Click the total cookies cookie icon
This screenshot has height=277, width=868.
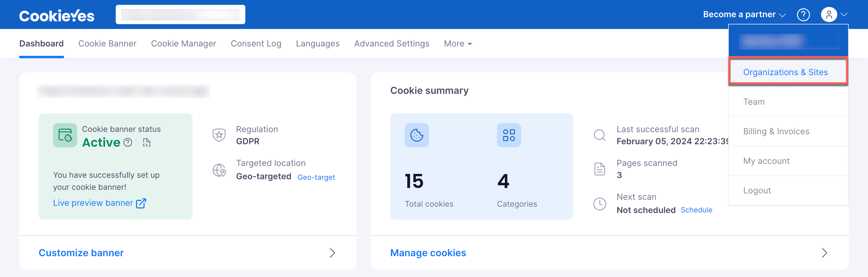(x=417, y=135)
